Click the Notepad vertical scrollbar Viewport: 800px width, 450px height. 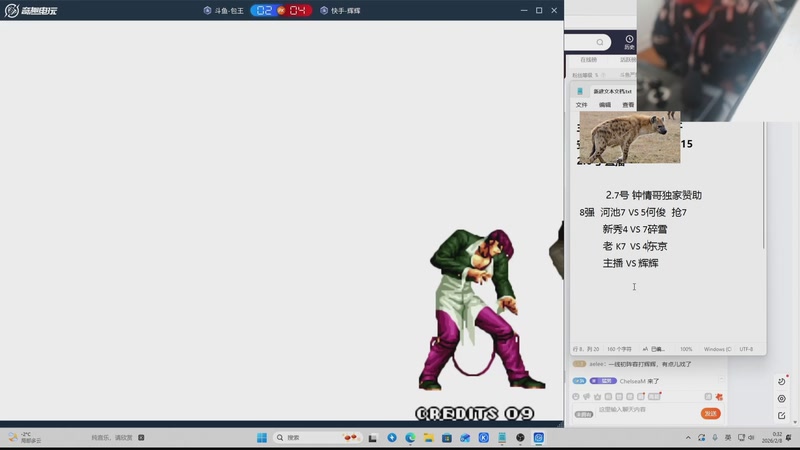click(764, 186)
